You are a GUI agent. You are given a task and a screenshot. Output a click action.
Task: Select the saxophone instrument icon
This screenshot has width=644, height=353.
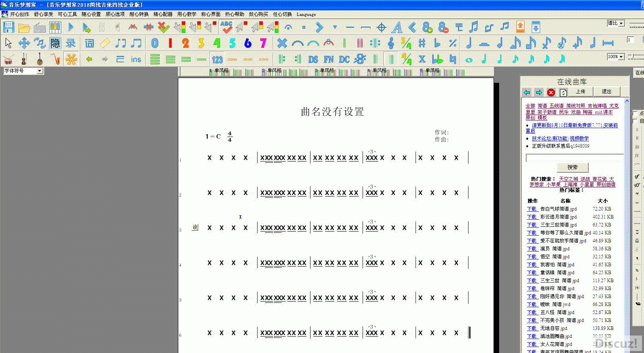[x=55, y=59]
